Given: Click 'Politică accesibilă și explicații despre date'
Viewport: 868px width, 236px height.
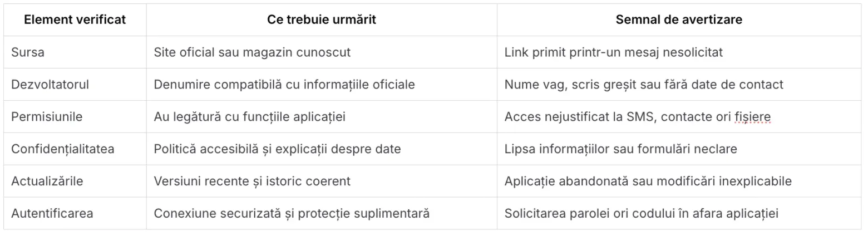Looking at the screenshot, I should click(x=277, y=149).
